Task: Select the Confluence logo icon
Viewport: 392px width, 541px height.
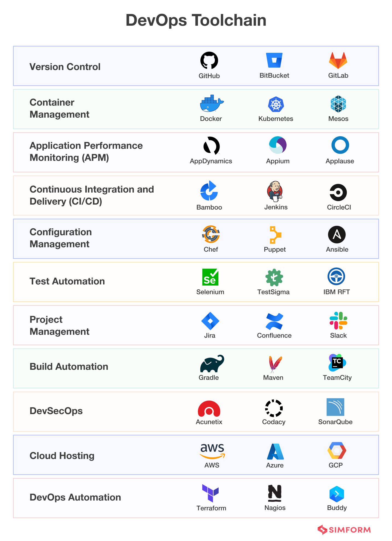Action: (274, 321)
